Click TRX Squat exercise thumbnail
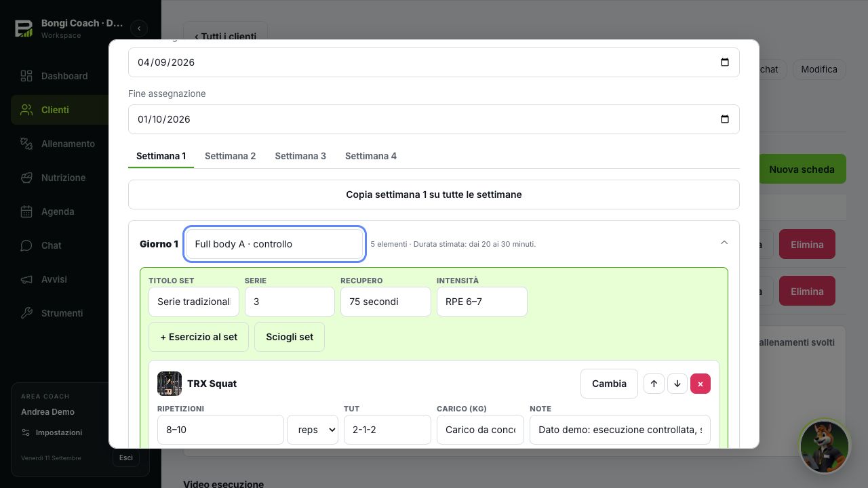The width and height of the screenshot is (868, 488). (x=170, y=384)
